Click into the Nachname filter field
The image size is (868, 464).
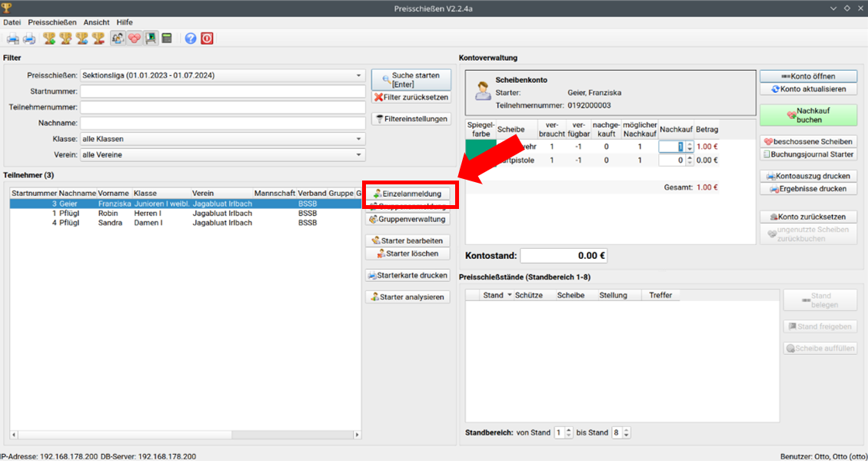(222, 123)
